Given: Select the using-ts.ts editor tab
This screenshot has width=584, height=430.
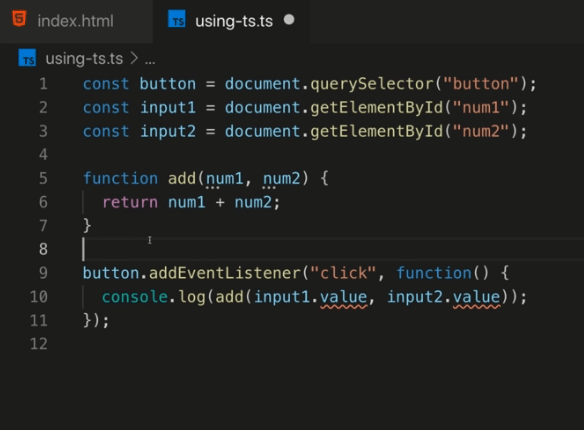Looking at the screenshot, I should coord(232,21).
